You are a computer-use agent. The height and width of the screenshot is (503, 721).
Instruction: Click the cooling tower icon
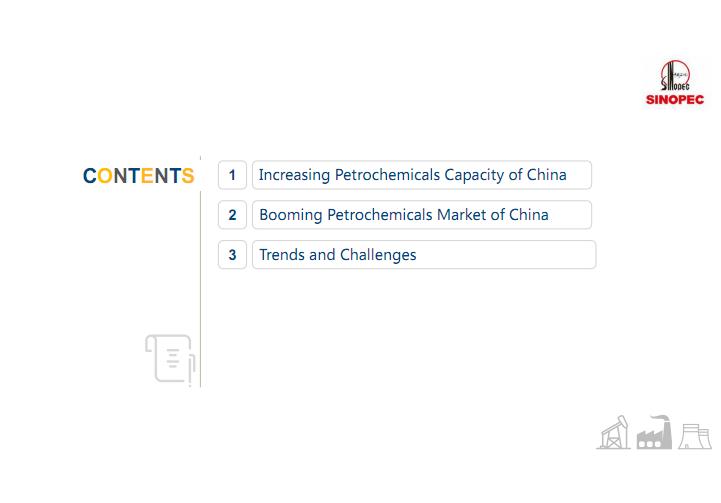(x=695, y=435)
